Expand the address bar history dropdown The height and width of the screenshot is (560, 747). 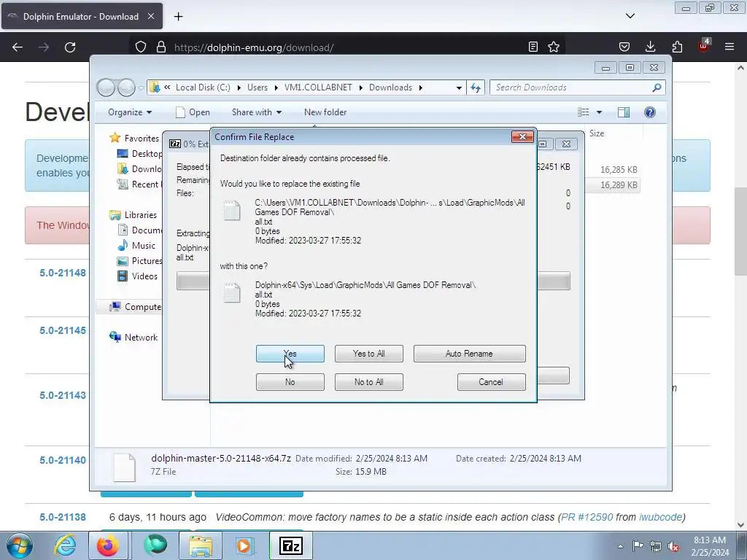(x=459, y=87)
